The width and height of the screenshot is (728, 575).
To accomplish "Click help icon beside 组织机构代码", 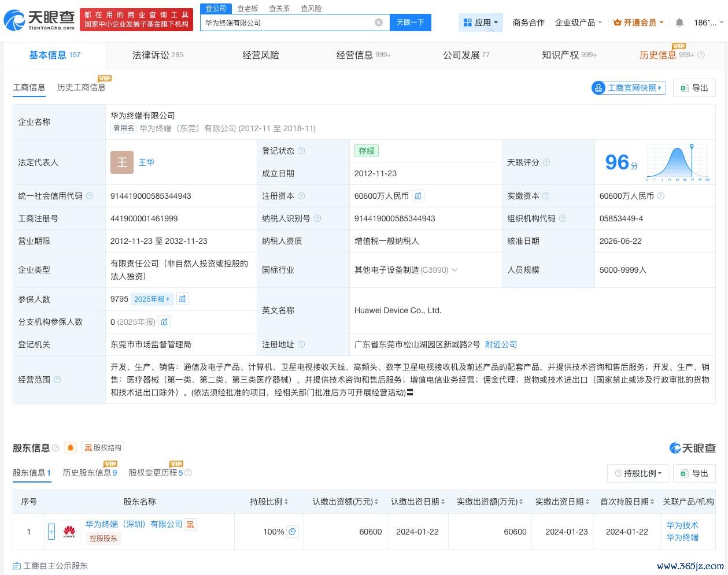I will pos(563,218).
